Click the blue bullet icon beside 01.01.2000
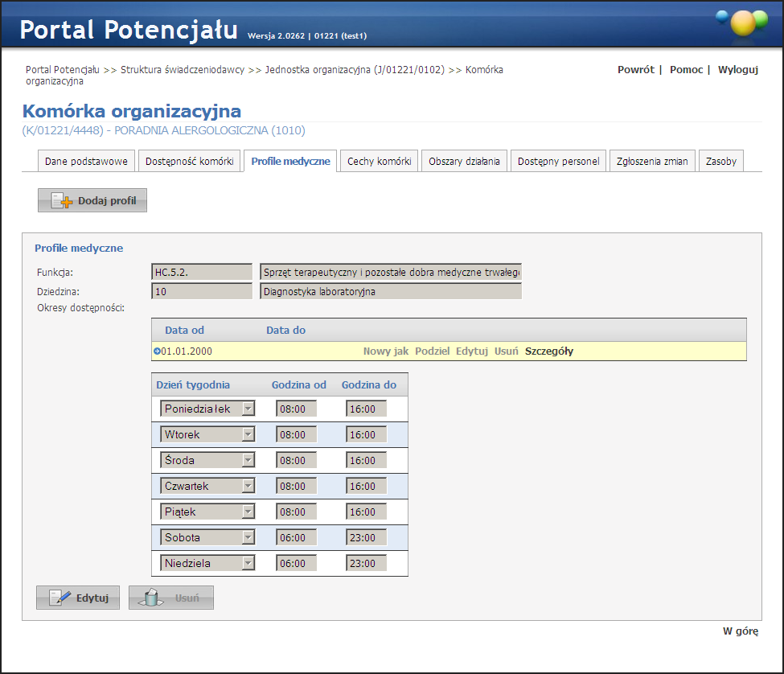Image resolution: width=784 pixels, height=674 pixels. click(157, 351)
